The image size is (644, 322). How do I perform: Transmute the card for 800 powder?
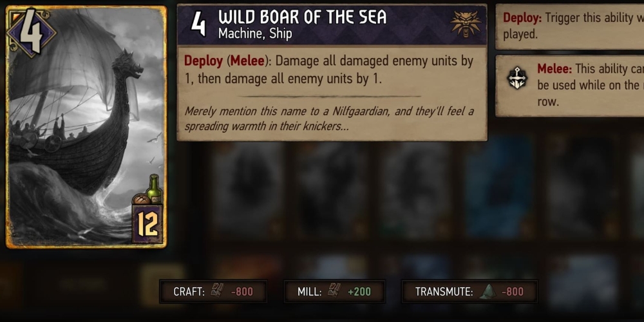pyautogui.click(x=469, y=292)
